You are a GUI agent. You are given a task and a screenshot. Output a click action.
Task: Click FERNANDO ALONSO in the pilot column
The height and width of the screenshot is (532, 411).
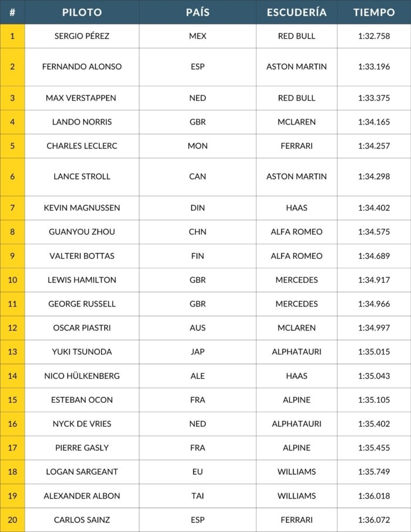(x=82, y=66)
